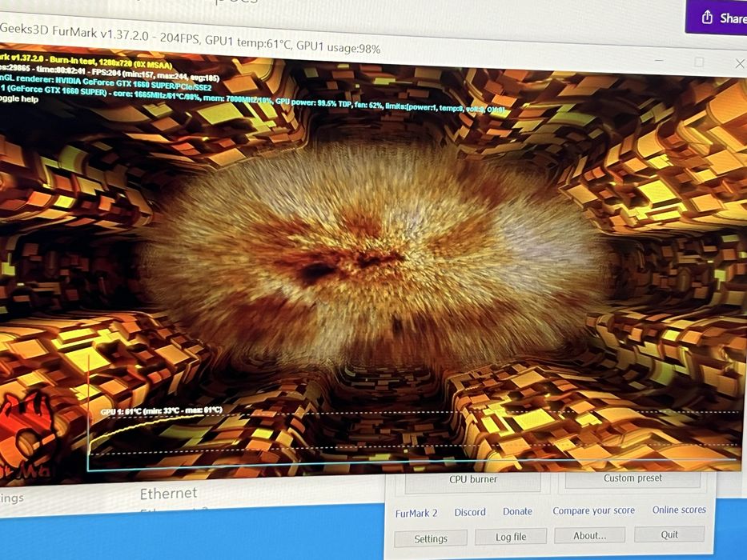Open the Compare your score link
The width and height of the screenshot is (747, 560).
click(x=593, y=510)
